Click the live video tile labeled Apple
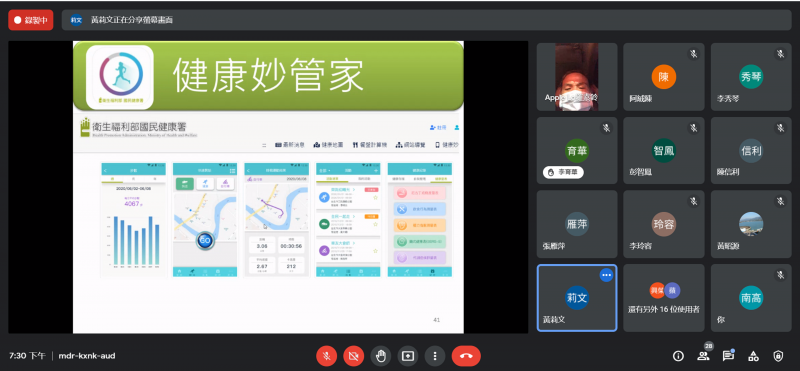This screenshot has width=800, height=371. click(x=577, y=77)
